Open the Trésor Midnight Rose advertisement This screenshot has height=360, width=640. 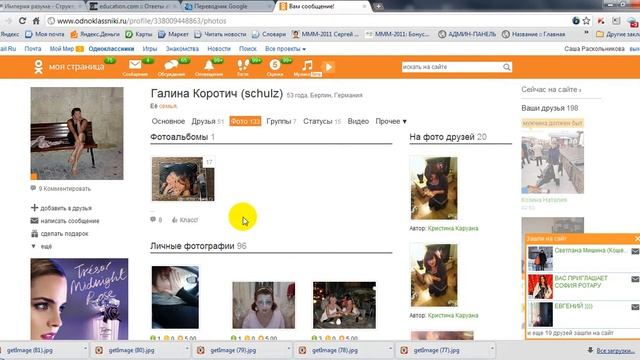[79, 299]
